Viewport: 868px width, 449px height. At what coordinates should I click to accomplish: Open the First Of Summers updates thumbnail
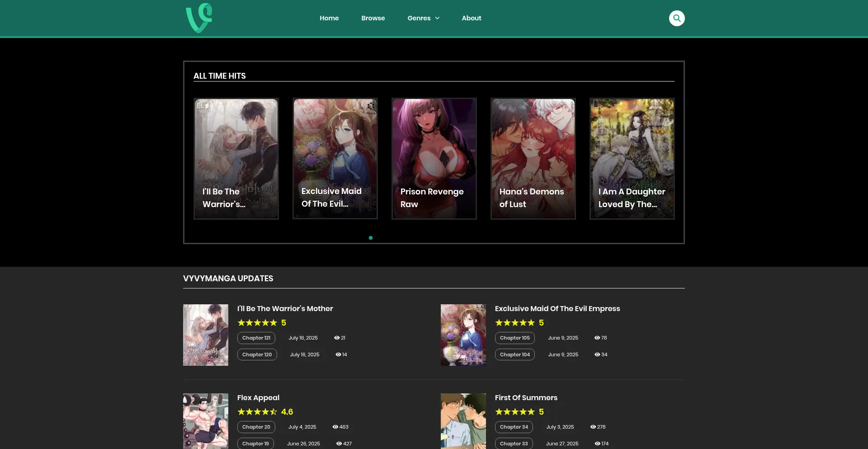[x=463, y=421]
